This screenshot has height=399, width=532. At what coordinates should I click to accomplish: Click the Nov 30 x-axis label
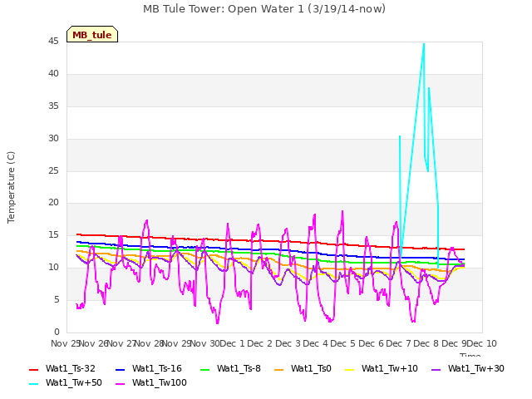(x=204, y=343)
